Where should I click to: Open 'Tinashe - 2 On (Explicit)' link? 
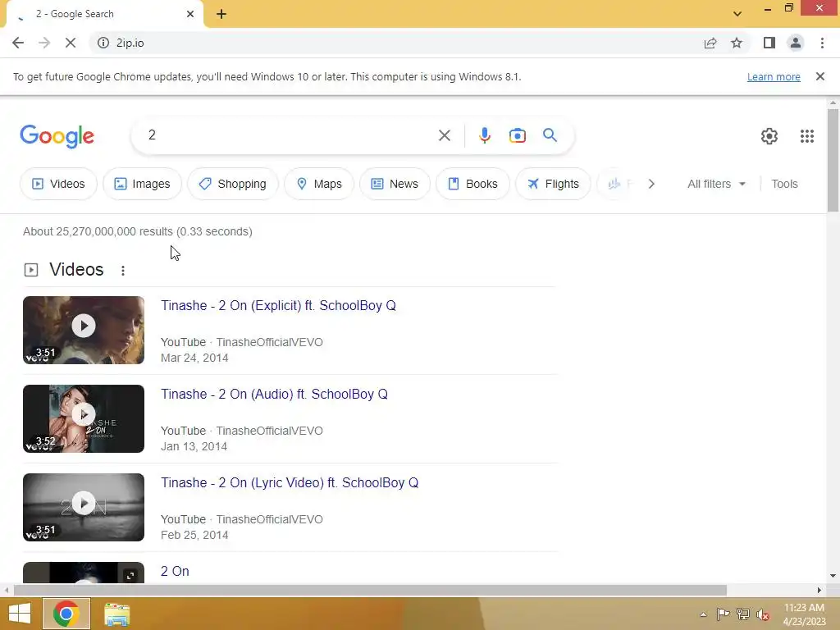pos(278,305)
